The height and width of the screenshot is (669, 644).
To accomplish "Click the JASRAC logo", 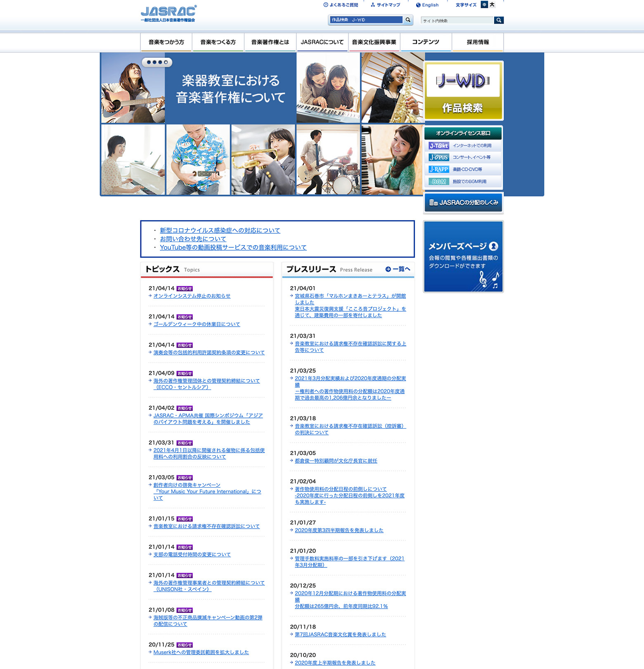I will (x=168, y=13).
